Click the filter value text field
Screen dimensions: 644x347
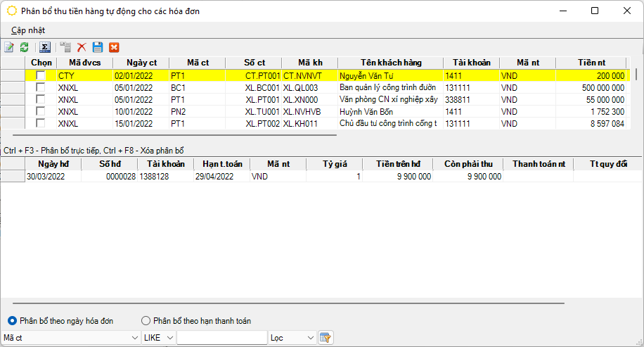pyautogui.click(x=221, y=338)
